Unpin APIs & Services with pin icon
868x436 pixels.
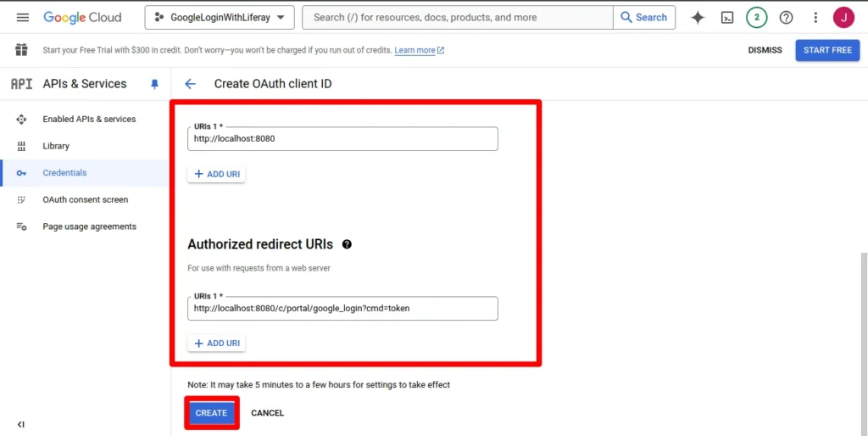154,84
